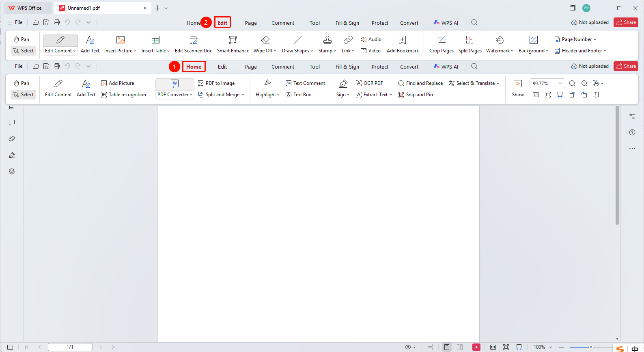
Task: Open the Crop Pages tool
Action: click(x=442, y=44)
